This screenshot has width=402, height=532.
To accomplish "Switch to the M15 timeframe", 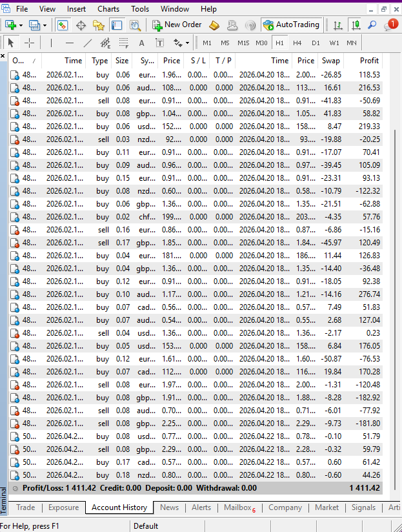I will 243,43.
